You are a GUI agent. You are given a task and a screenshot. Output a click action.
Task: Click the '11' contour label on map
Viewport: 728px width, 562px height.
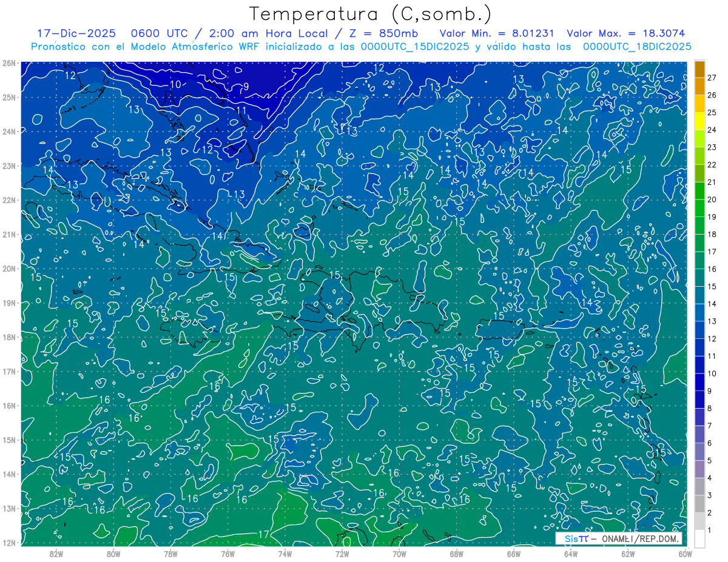pyautogui.click(x=241, y=110)
